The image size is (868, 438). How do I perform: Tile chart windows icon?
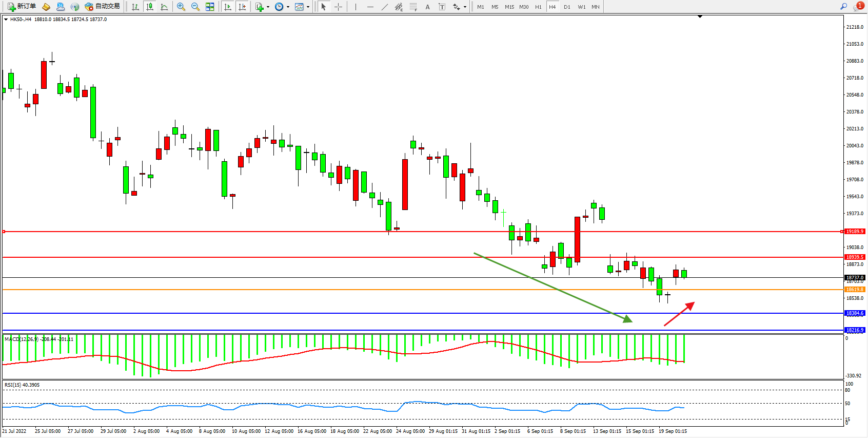[210, 7]
